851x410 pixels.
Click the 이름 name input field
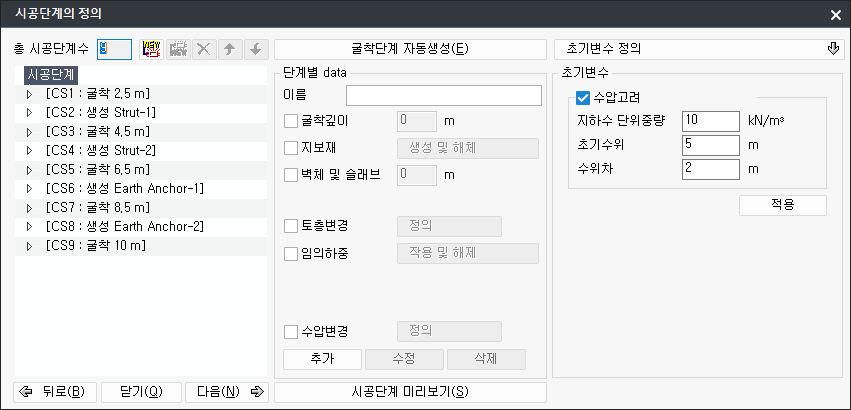[x=443, y=96]
